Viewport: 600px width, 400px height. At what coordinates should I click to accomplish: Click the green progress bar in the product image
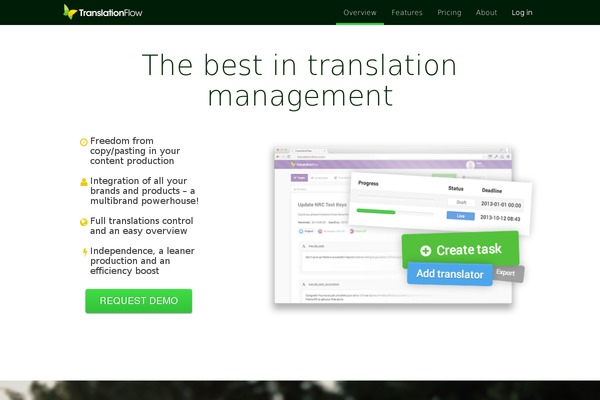pos(375,211)
